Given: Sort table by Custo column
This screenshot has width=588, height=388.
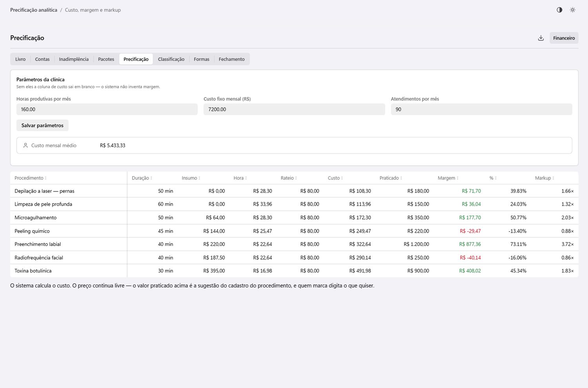Looking at the screenshot, I should (x=336, y=178).
